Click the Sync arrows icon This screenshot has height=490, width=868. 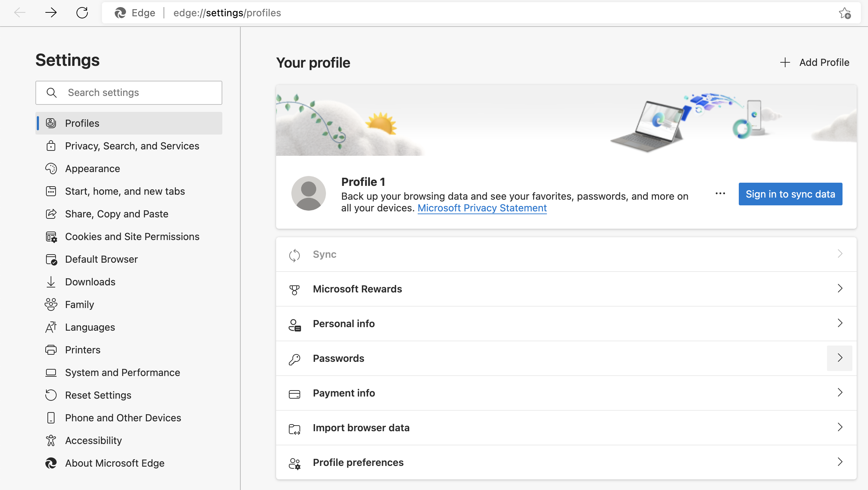(x=295, y=255)
